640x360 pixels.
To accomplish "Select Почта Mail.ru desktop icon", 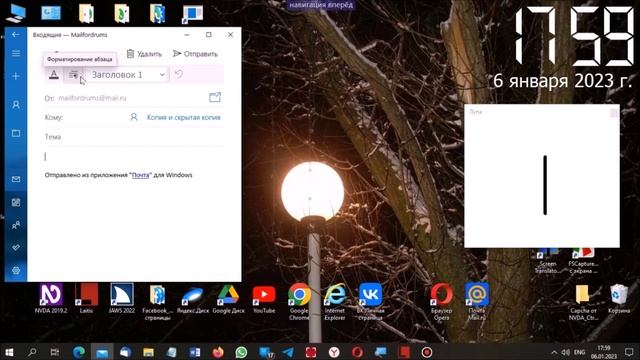I will (477, 301).
